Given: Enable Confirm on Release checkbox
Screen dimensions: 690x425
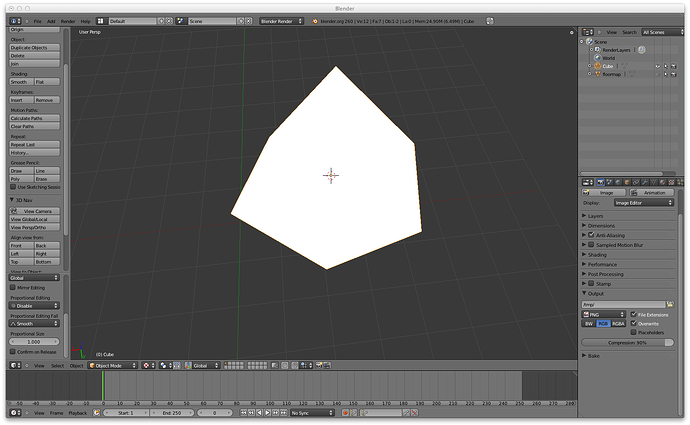Looking at the screenshot, I should (13, 352).
